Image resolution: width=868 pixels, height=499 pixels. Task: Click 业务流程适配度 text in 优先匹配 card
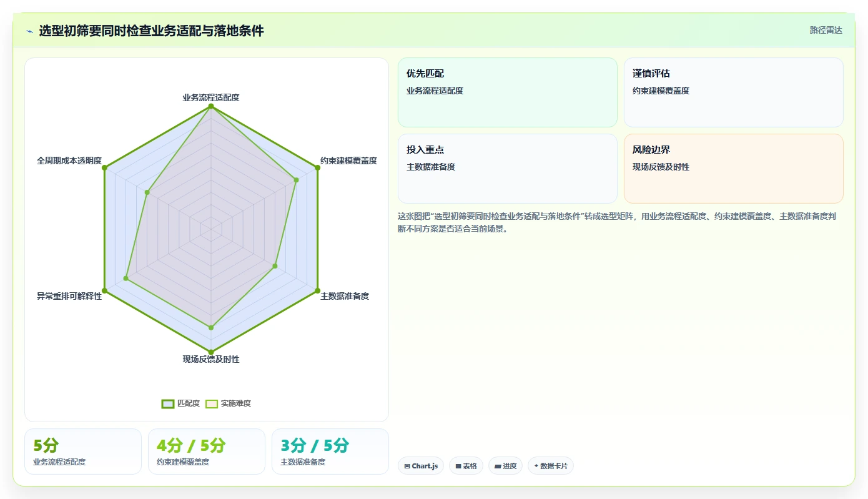pyautogui.click(x=435, y=91)
